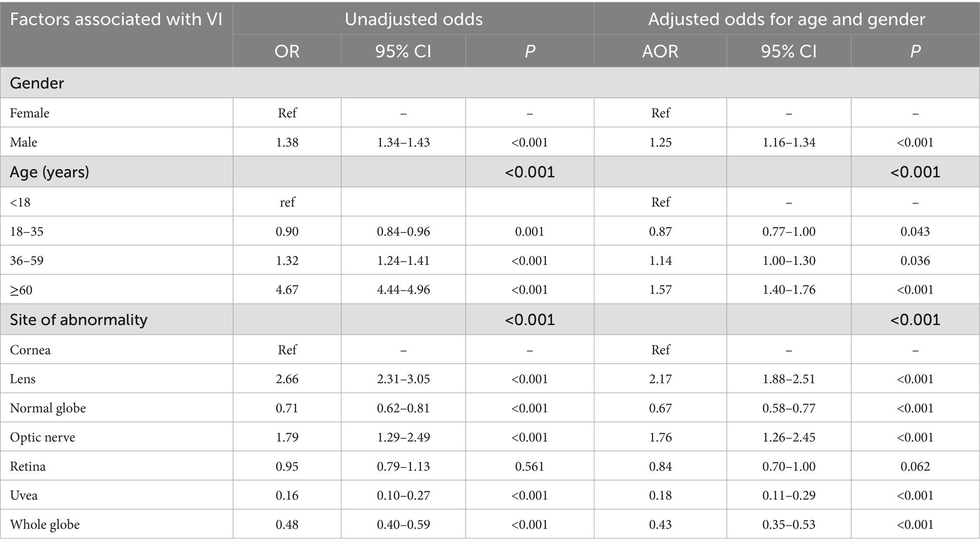
Task: Click the 'AOR' column header
Action: point(660,51)
